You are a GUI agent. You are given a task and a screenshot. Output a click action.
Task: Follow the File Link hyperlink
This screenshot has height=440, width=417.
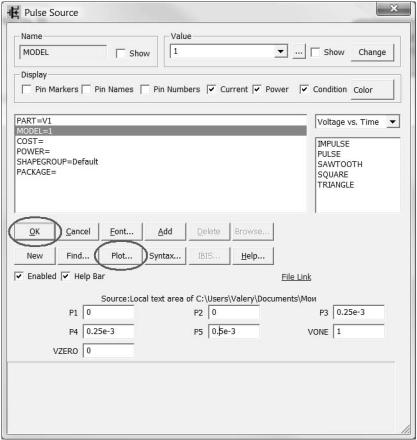[296, 277]
